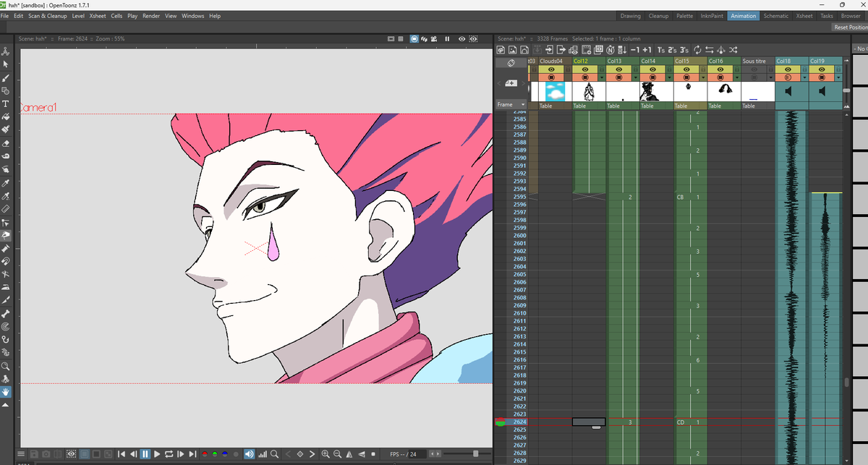Image resolution: width=868 pixels, height=465 pixels.
Task: Toggle the lock on Col15 column
Action: [x=704, y=69]
